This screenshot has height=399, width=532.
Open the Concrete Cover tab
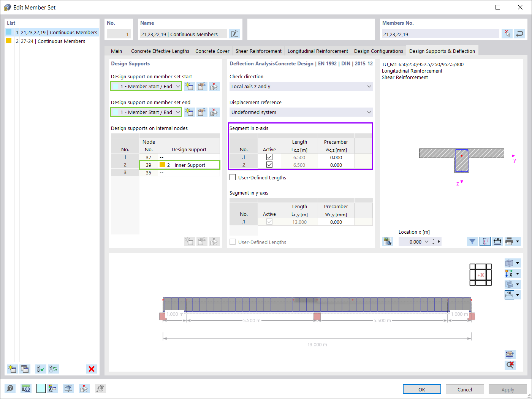212,51
